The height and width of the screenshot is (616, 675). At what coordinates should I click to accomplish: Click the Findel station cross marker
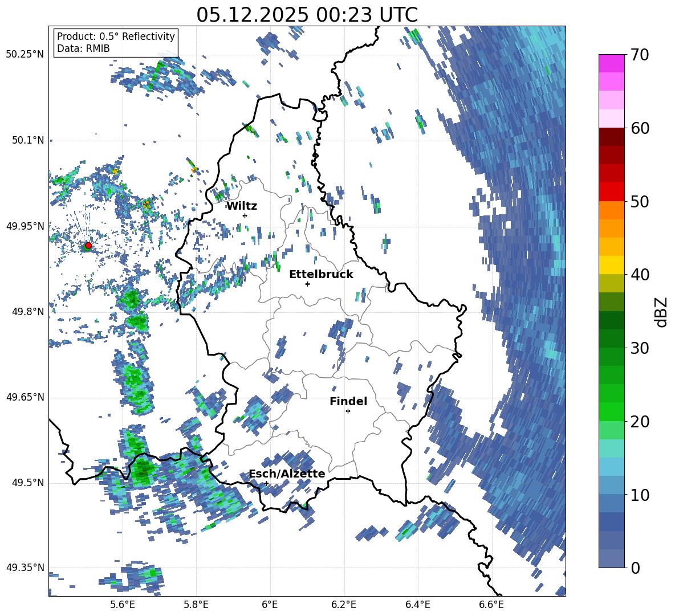(x=348, y=411)
